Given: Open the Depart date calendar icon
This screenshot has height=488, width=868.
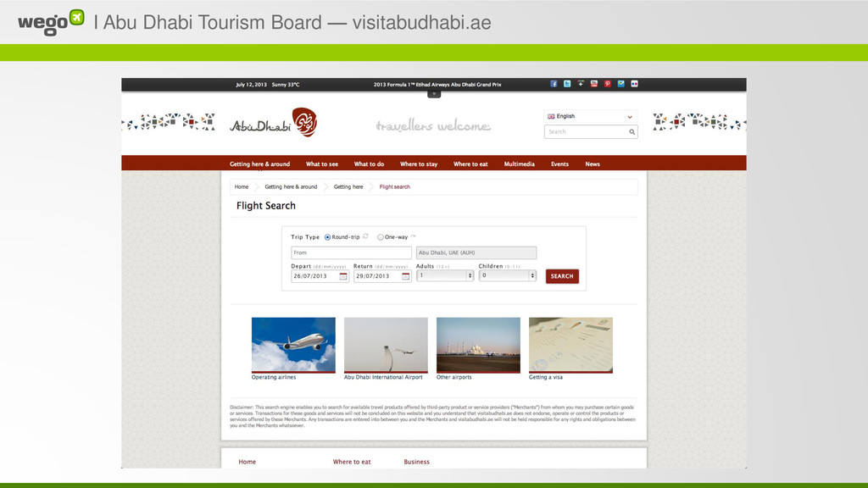Looking at the screenshot, I should [x=343, y=276].
